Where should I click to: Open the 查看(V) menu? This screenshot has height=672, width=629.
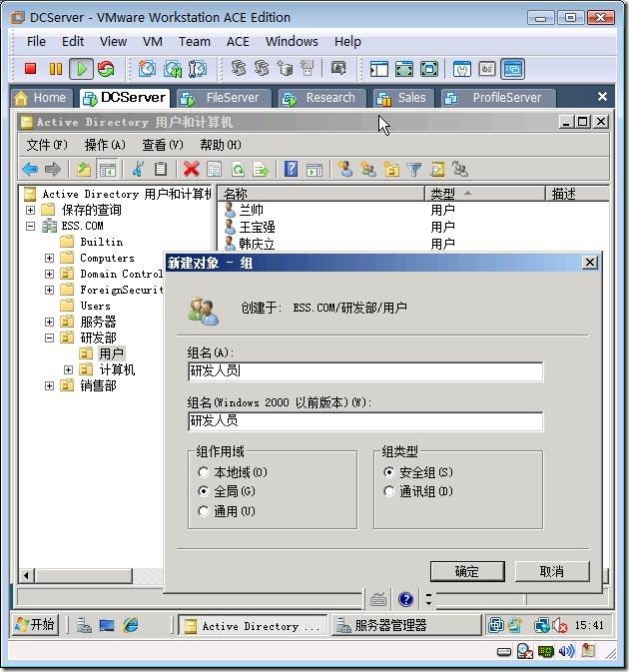163,145
